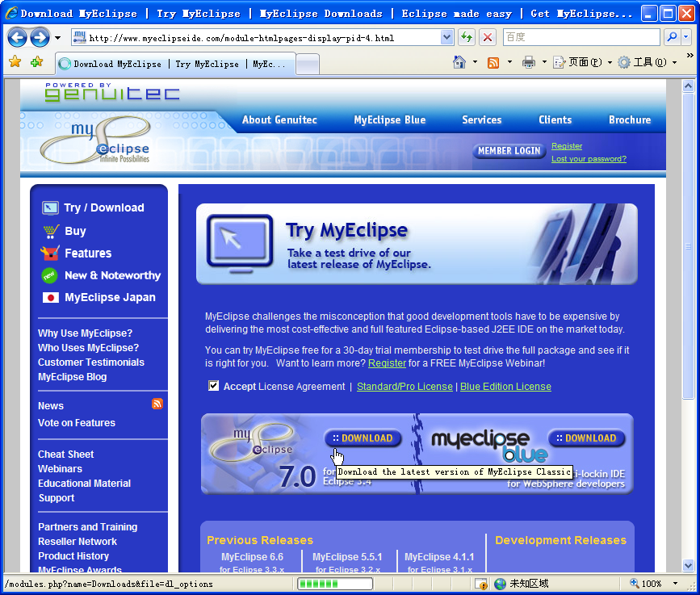Open the About Genuitec nav item
Image resolution: width=700 pixels, height=595 pixels.
(279, 119)
